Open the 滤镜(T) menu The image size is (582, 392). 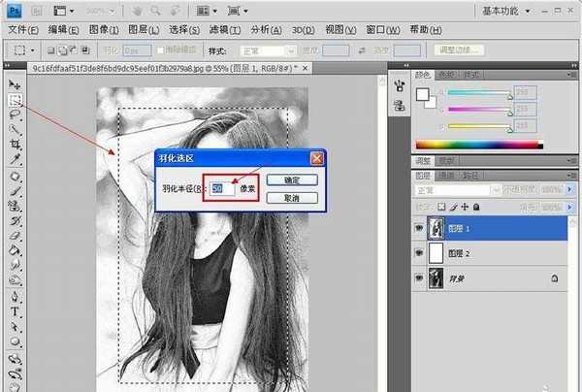tap(225, 30)
